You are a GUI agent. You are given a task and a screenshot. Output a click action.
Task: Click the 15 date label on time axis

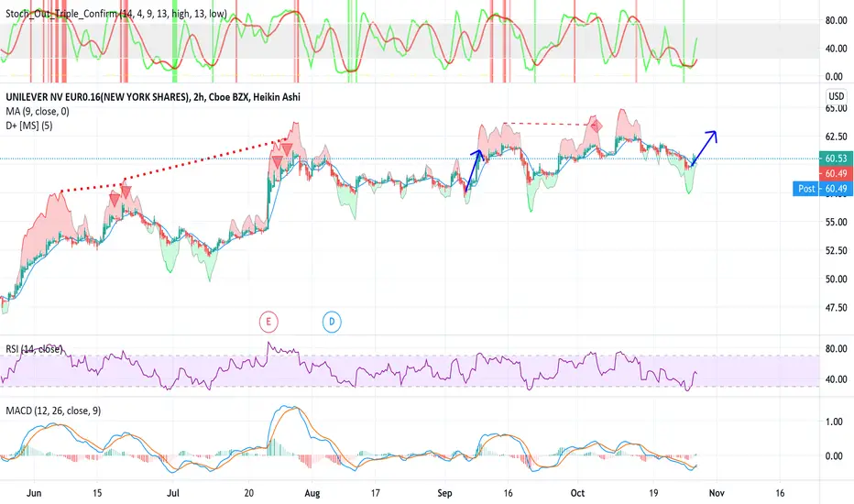(97, 493)
